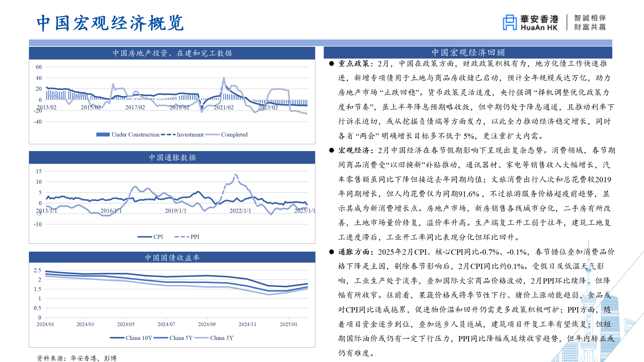Click the 2025/1/1 axis label on inflation chart

click(x=305, y=211)
